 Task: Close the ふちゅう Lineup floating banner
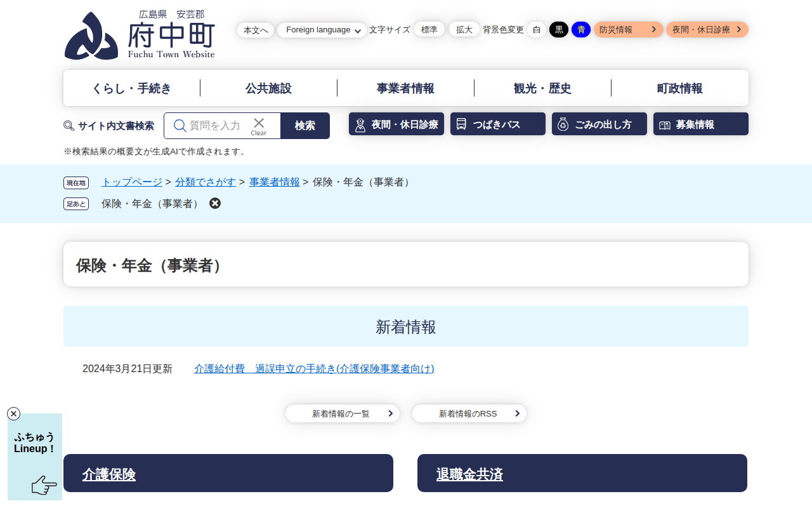coord(14,414)
